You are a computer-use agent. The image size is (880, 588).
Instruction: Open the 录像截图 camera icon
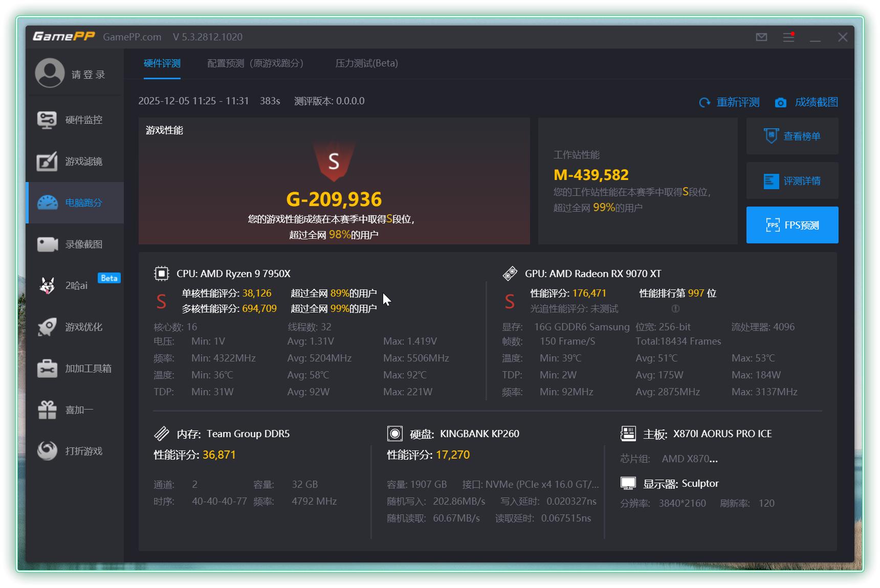click(47, 244)
